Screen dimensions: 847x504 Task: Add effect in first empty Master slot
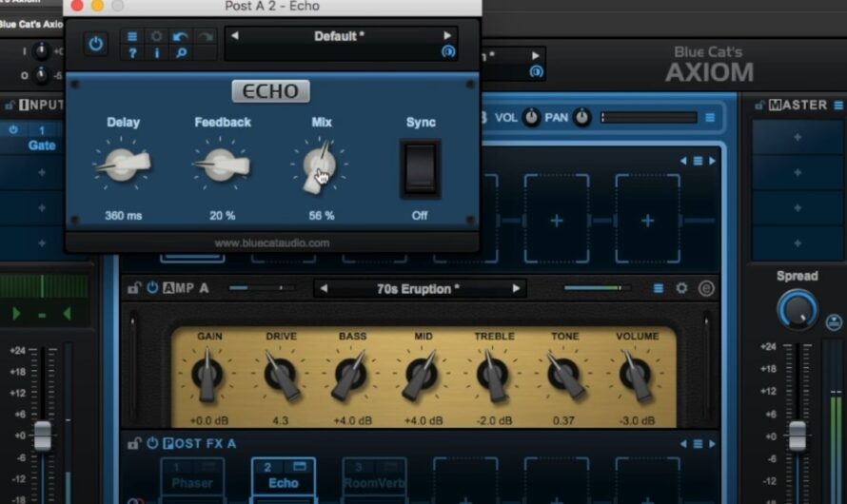coord(798,138)
